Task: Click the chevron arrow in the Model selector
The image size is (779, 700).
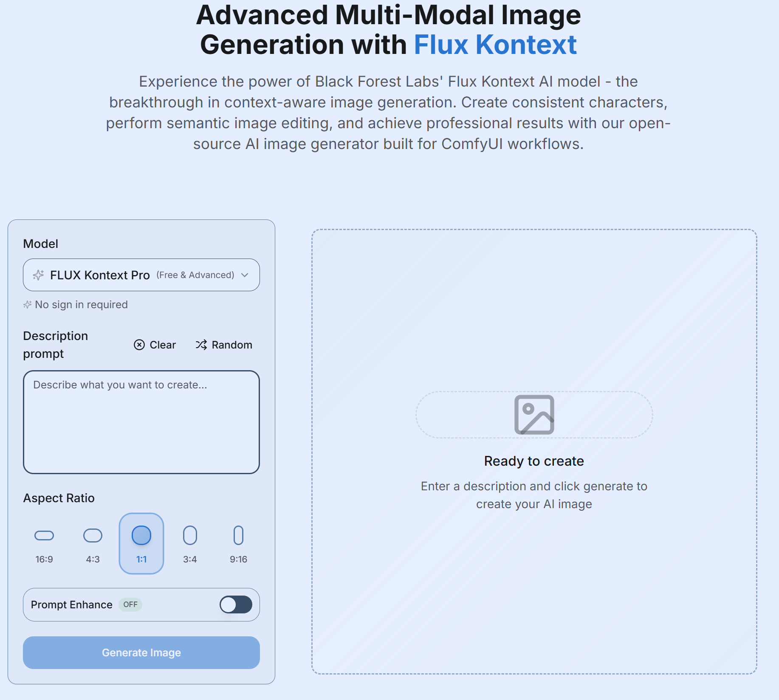Action: click(x=245, y=275)
